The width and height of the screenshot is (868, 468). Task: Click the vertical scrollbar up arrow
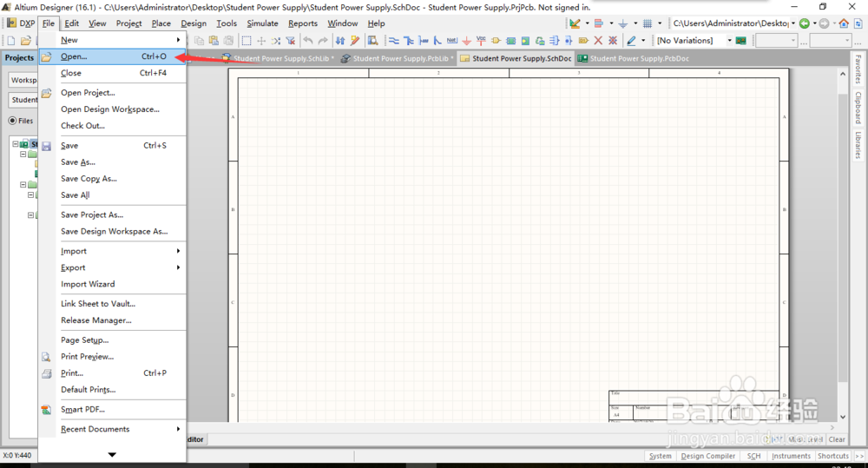843,74
